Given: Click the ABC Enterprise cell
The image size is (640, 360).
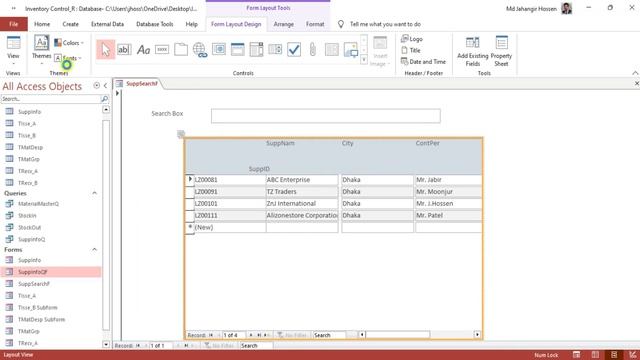Looking at the screenshot, I should click(x=302, y=180).
